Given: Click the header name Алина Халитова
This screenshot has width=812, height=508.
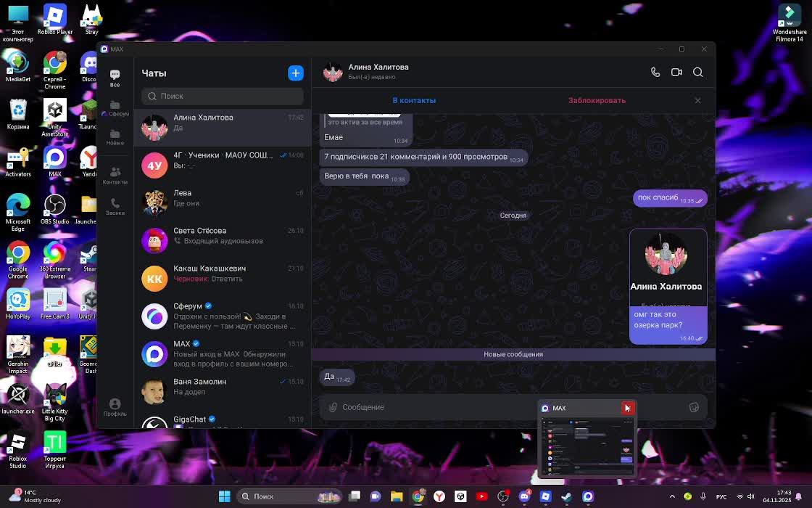Looking at the screenshot, I should click(x=378, y=67).
